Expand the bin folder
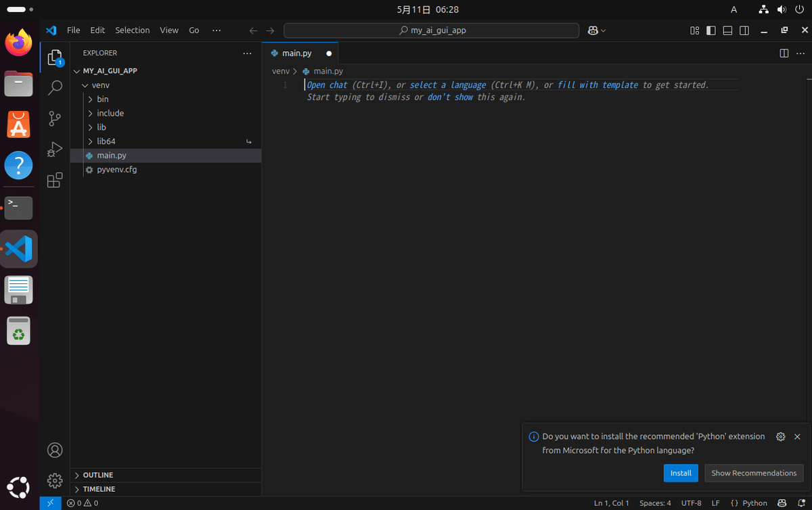 (x=103, y=99)
